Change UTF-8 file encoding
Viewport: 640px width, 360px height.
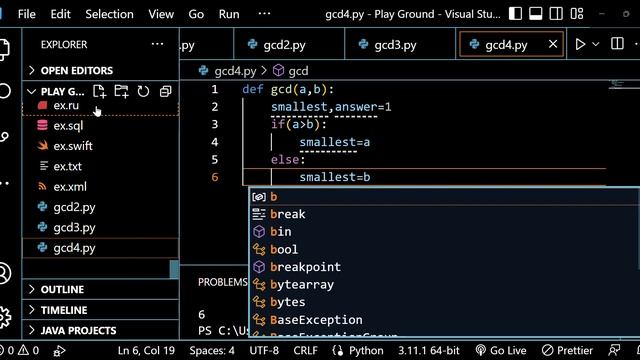click(x=264, y=350)
